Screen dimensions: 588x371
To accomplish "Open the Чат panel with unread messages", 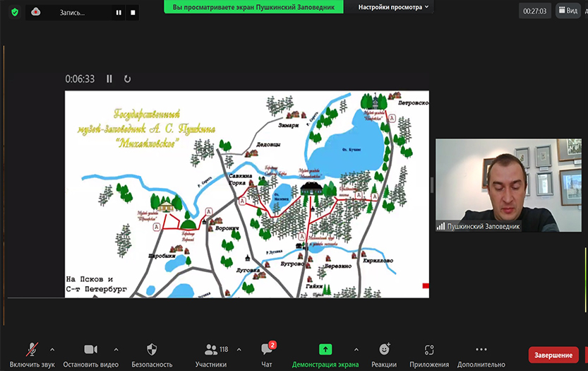I will point(267,350).
